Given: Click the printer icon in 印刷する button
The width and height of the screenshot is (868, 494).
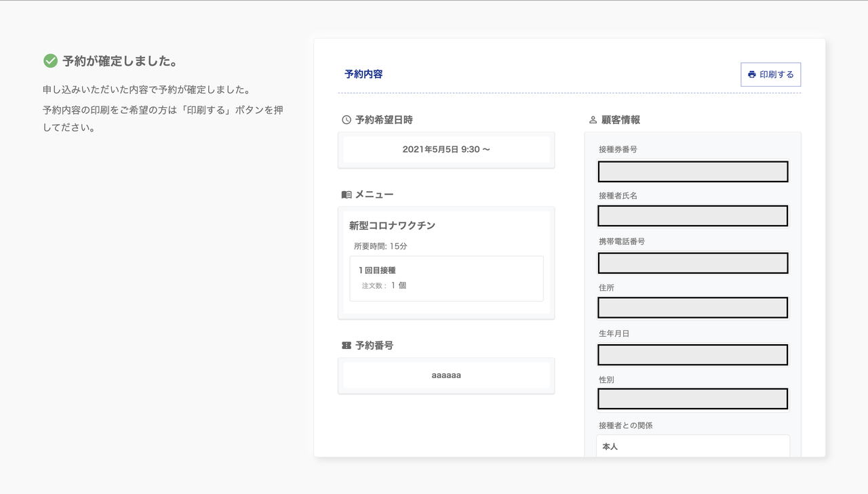Looking at the screenshot, I should pyautogui.click(x=752, y=75).
